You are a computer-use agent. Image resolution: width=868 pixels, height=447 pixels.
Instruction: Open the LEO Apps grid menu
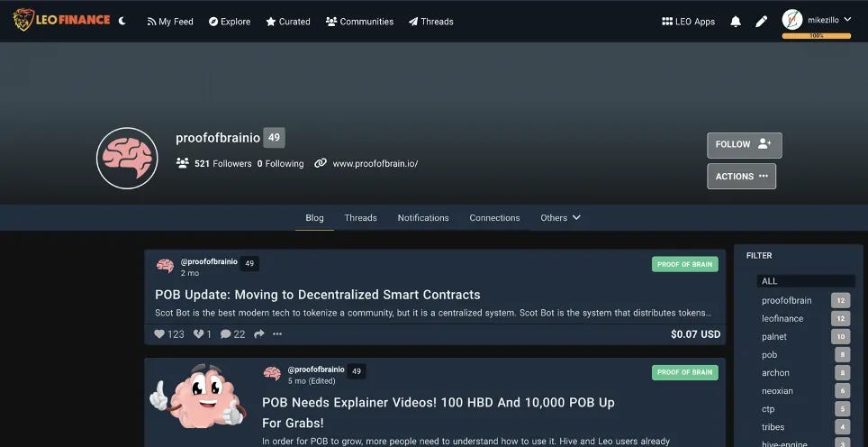click(x=688, y=22)
